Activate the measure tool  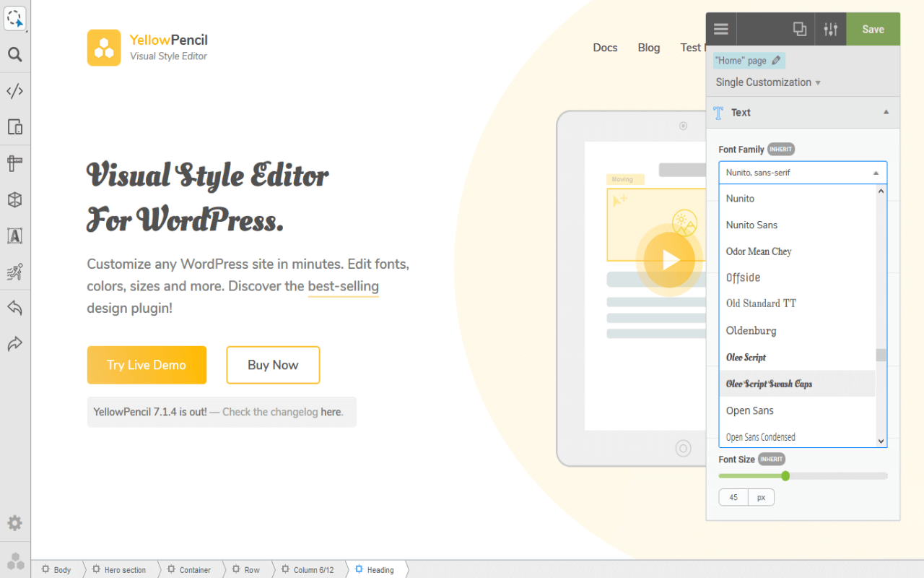[x=14, y=163]
